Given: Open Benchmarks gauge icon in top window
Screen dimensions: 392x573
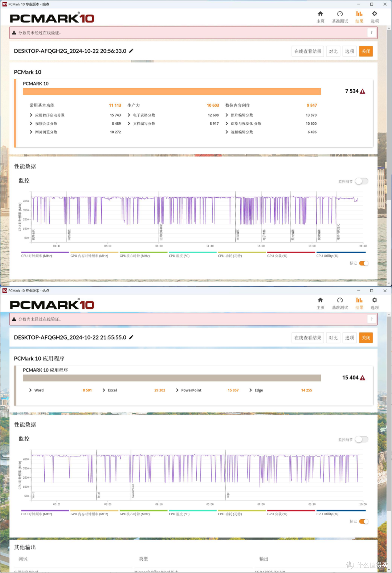Looking at the screenshot, I should pyautogui.click(x=340, y=17).
